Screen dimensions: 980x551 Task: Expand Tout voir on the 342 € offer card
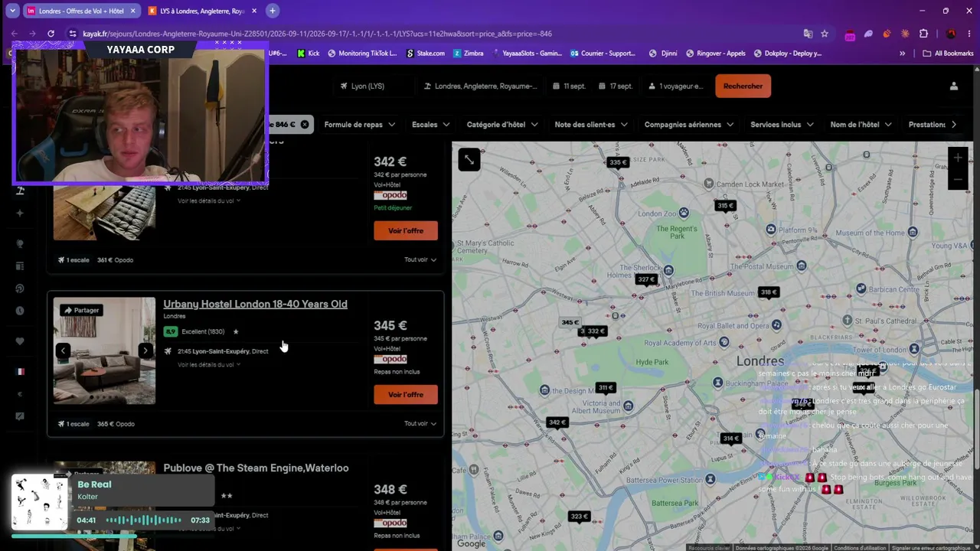pyautogui.click(x=420, y=260)
